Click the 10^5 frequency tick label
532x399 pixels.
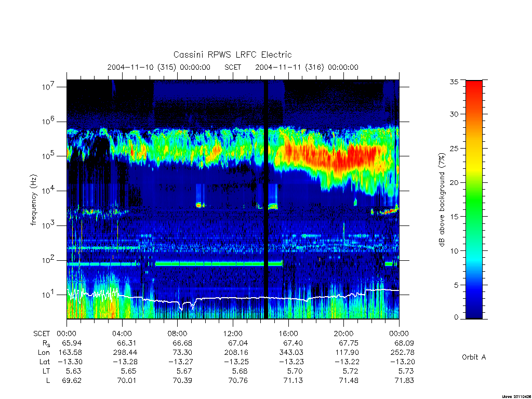49,156
